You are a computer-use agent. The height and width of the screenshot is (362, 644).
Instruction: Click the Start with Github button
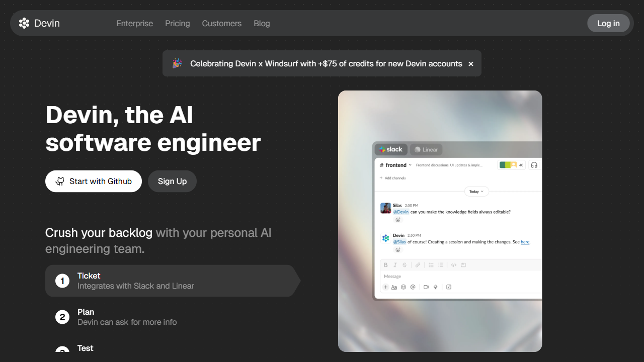tap(94, 182)
